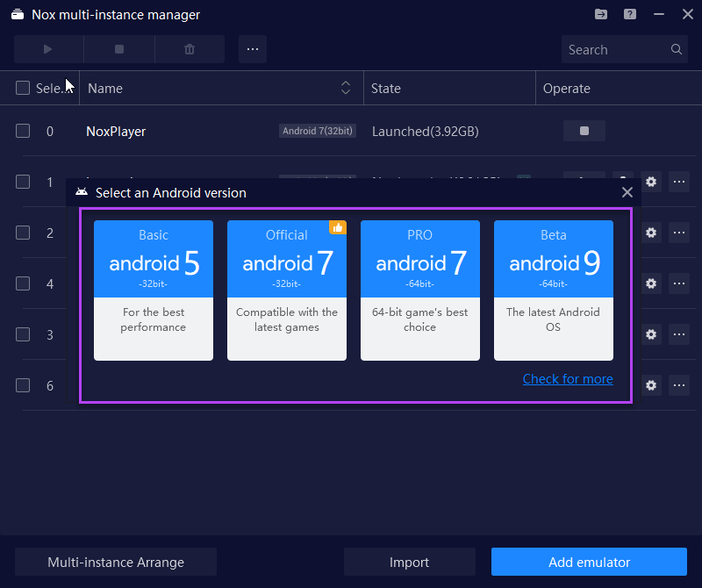Focus the Search input field
Screen dimensions: 702x588
tap(614, 50)
